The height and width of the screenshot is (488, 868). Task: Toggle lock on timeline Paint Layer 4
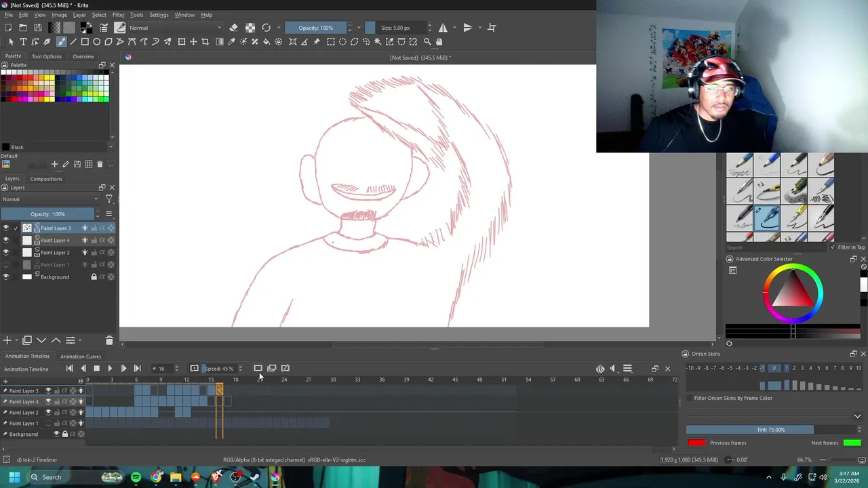pos(57,402)
